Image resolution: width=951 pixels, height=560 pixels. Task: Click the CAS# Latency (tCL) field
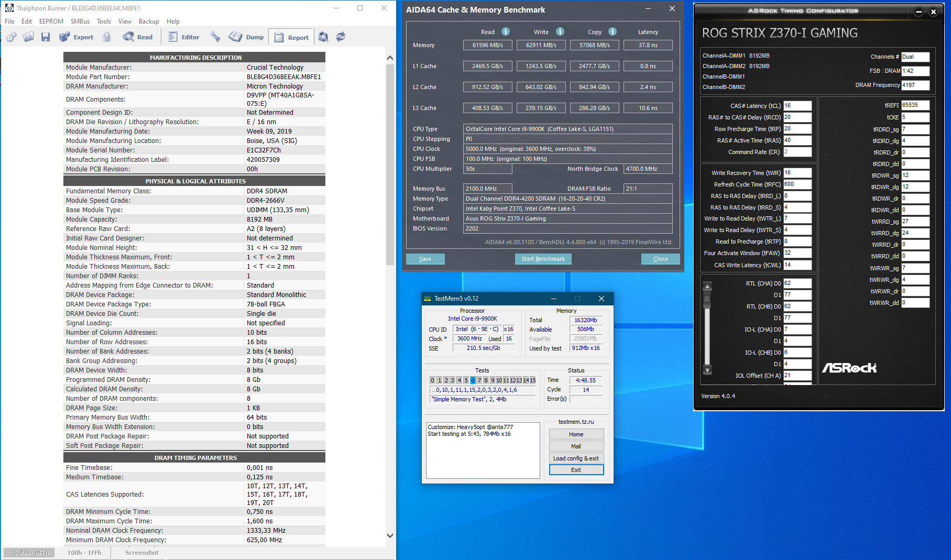point(797,106)
